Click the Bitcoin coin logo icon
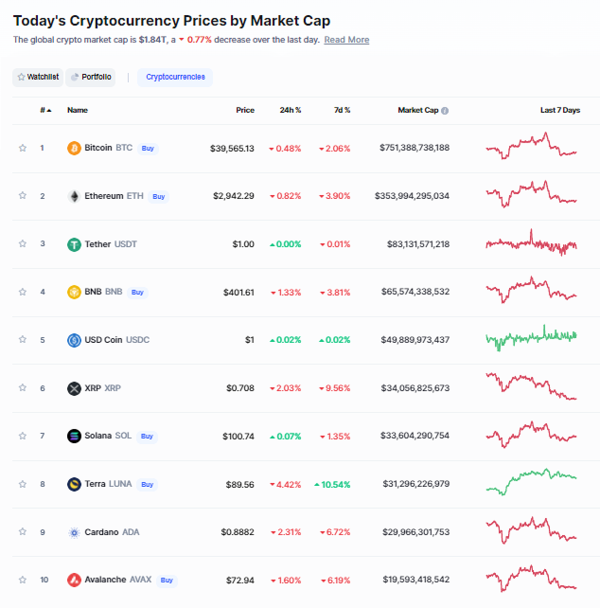Viewport: 600px width, 608px height. [x=74, y=148]
